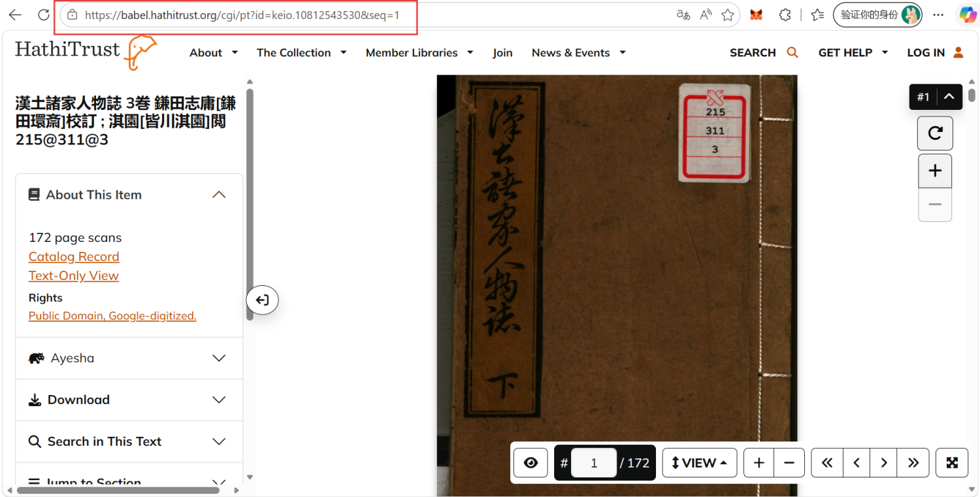Click the Join link
This screenshot has height=497, width=980.
click(502, 53)
